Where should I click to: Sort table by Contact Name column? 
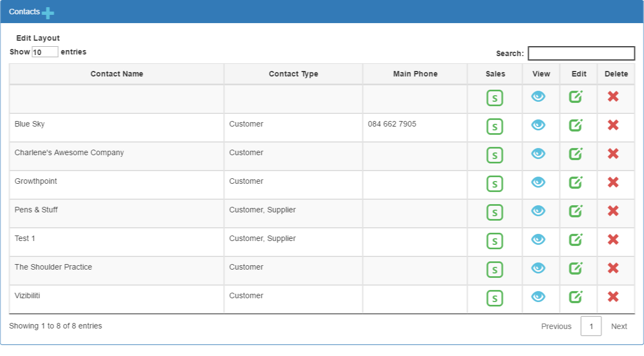pyautogui.click(x=117, y=74)
